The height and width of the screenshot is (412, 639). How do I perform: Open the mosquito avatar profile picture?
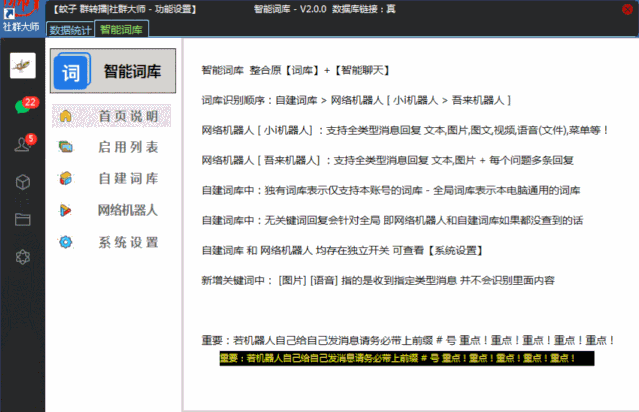[23, 65]
